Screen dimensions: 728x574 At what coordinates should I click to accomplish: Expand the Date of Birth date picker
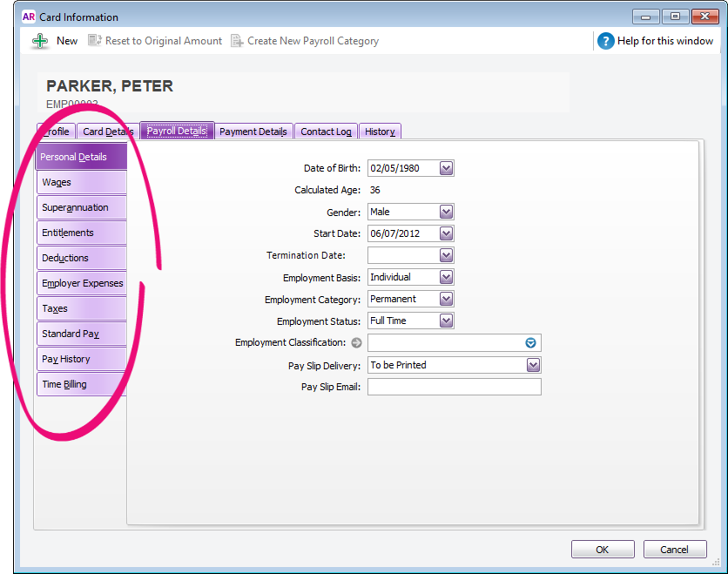(446, 168)
